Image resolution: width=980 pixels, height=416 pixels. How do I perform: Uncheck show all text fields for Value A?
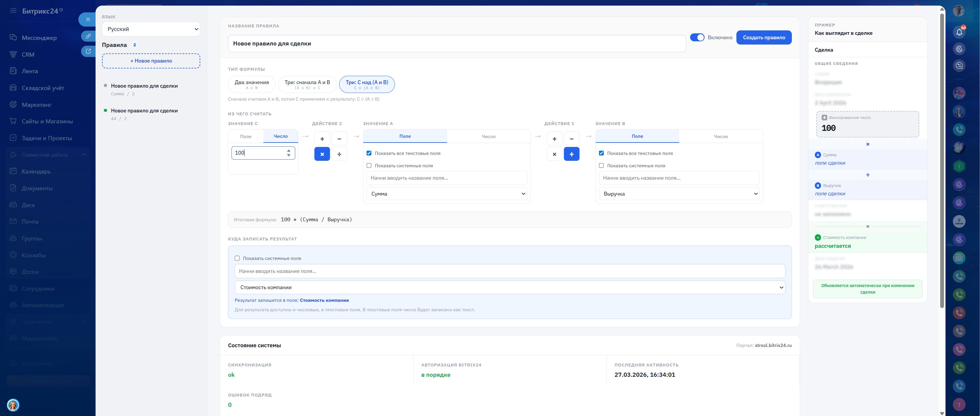(x=369, y=153)
